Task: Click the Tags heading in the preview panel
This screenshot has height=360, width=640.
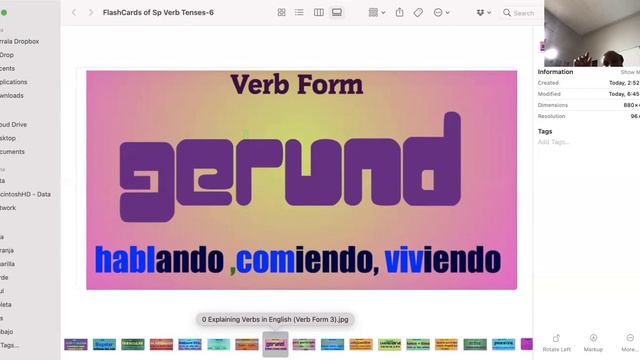Action: coord(545,131)
